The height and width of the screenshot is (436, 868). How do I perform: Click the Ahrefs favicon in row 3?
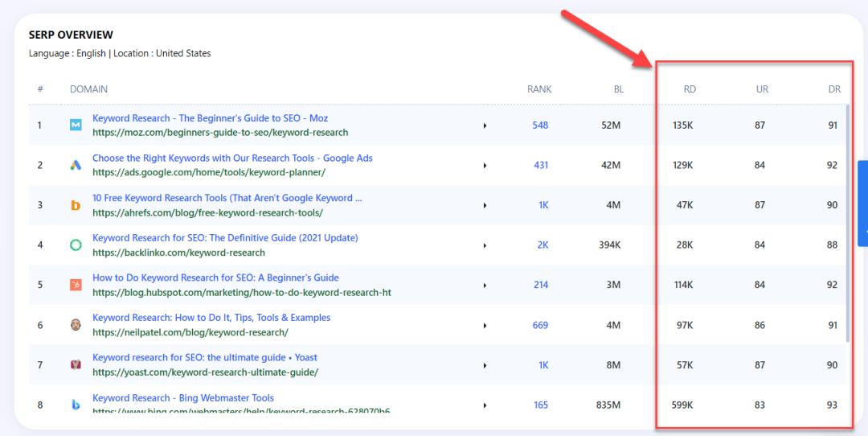[x=76, y=205]
